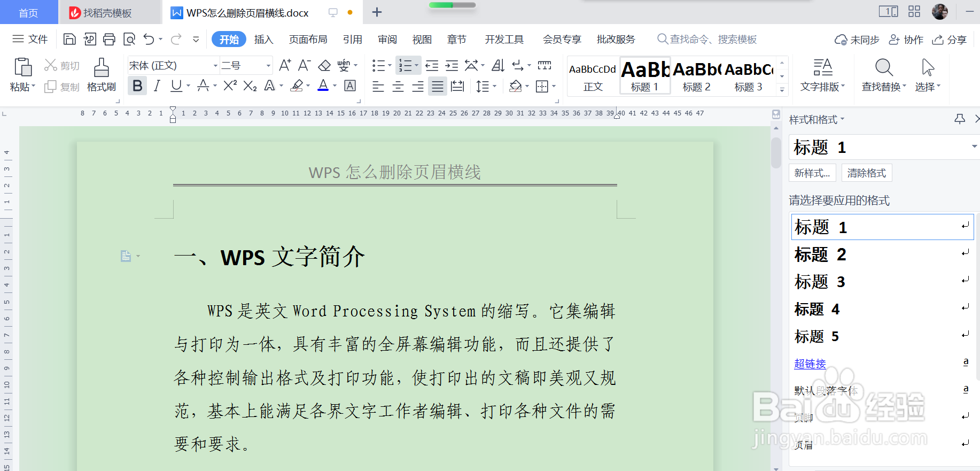Expand the Styles and Formatting panel menu
The height and width of the screenshot is (471, 980).
(843, 119)
